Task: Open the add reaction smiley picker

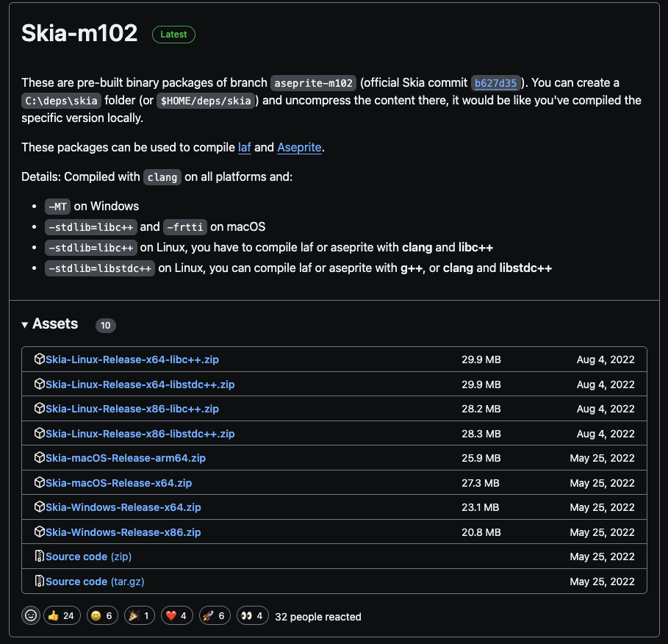Action: pos(31,615)
